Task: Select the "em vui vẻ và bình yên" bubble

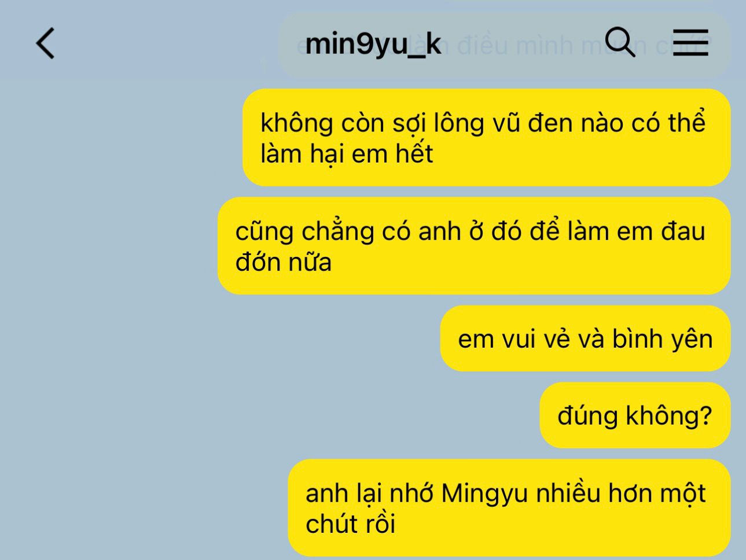Action: point(585,338)
